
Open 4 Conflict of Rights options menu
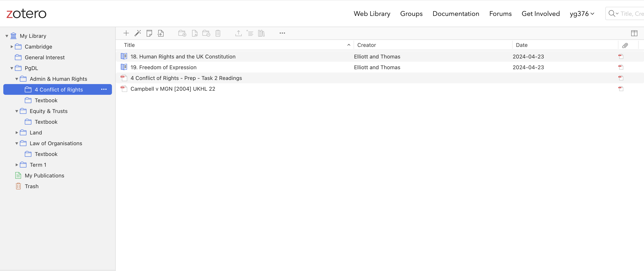104,89
